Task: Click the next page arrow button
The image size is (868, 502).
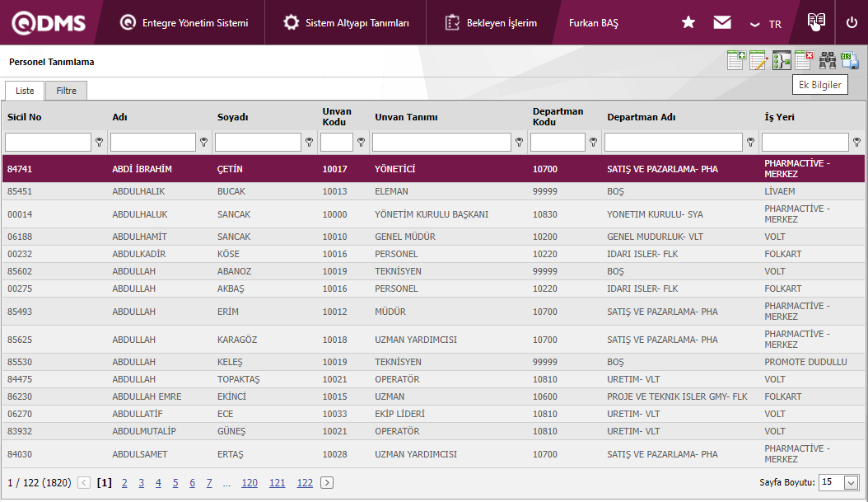Action: (x=327, y=483)
